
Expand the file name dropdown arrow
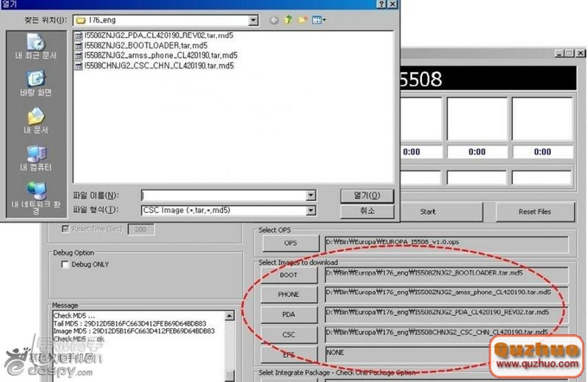(310, 195)
